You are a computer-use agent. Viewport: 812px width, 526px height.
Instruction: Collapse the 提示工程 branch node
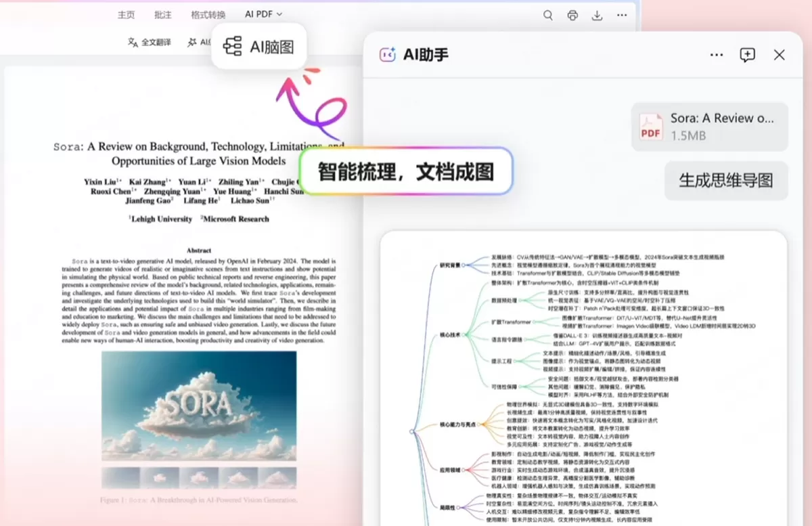point(516,361)
